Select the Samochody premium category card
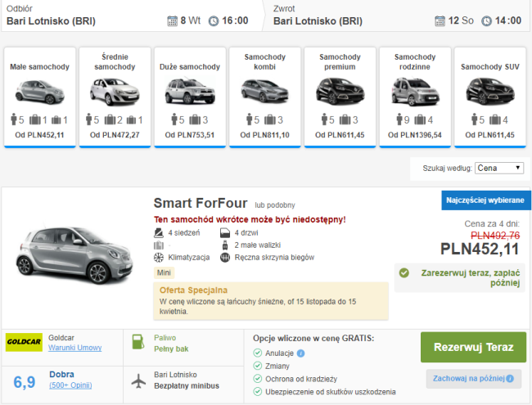The width and height of the screenshot is (532, 405). [340, 97]
